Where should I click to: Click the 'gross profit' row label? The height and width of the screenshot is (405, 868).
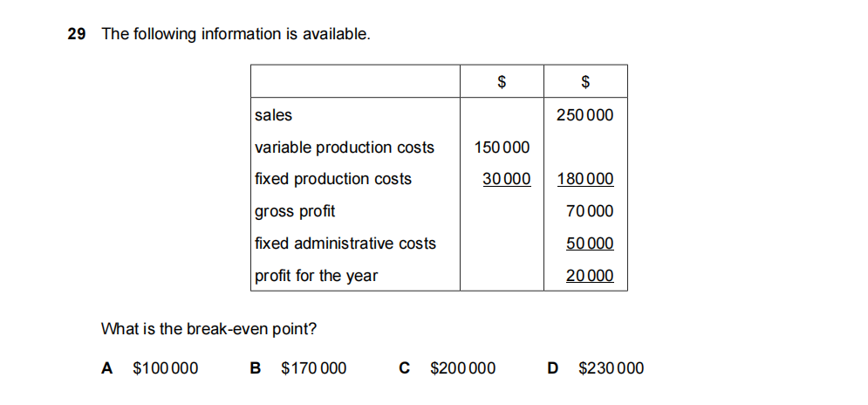click(x=294, y=211)
